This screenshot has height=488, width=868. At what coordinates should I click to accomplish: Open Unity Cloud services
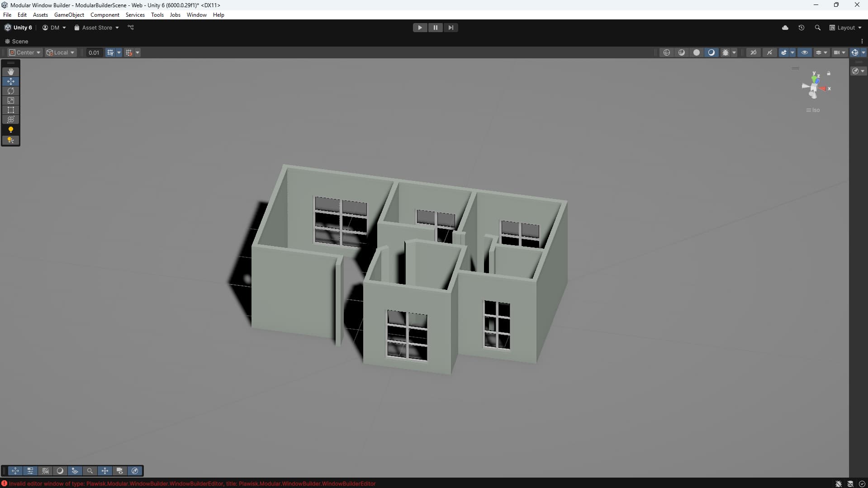[x=786, y=28]
